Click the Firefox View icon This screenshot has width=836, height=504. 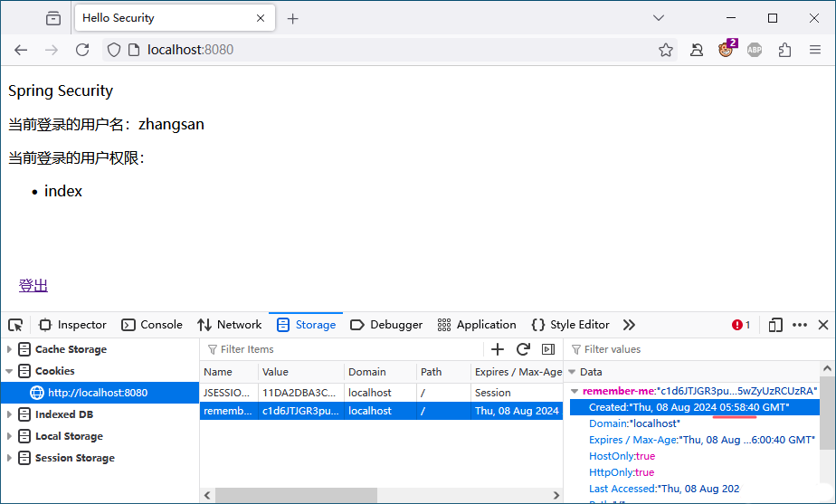pyautogui.click(x=53, y=18)
